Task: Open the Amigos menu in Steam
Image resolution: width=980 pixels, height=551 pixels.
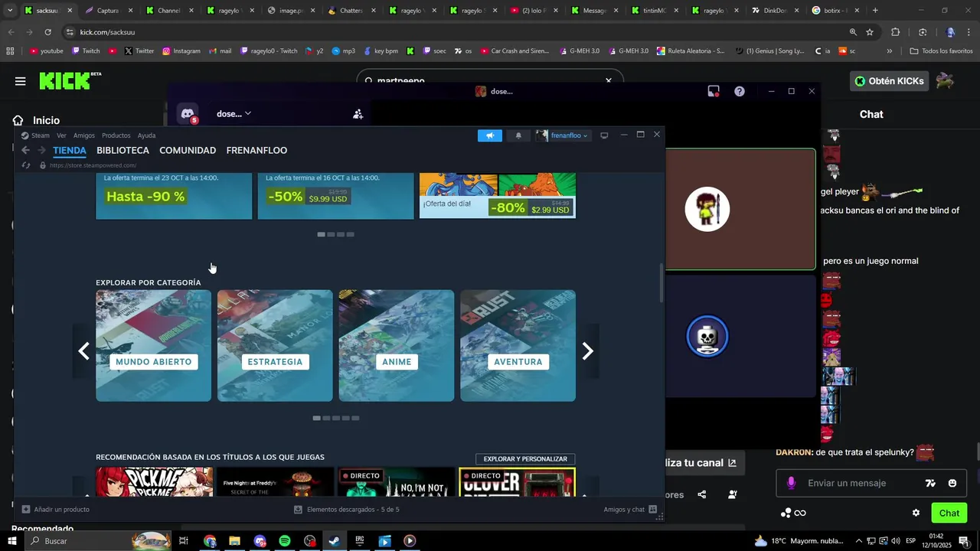Action: coord(84,135)
